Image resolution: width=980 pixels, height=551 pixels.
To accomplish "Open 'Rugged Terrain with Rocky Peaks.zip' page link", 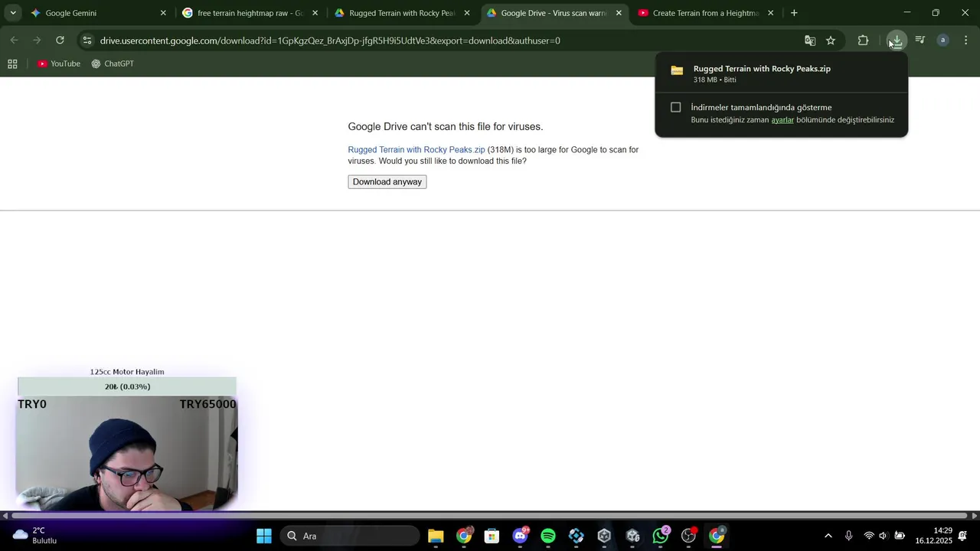I will coord(416,150).
